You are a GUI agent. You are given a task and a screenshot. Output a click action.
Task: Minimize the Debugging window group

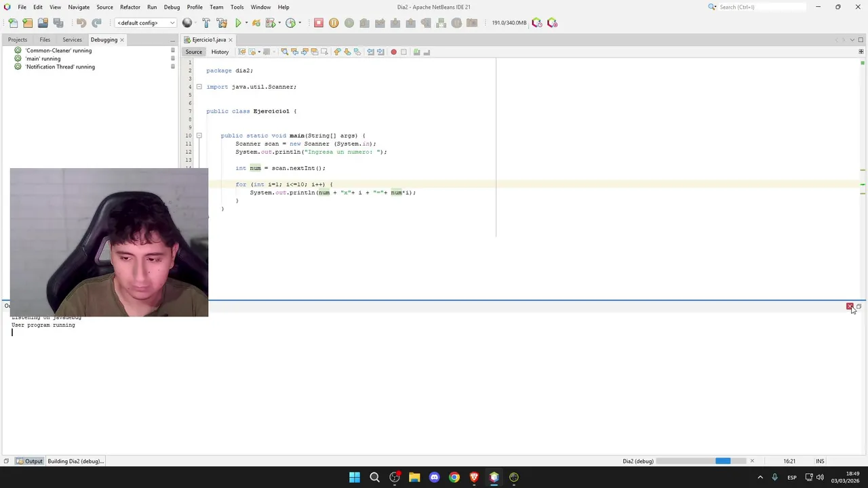coord(172,40)
